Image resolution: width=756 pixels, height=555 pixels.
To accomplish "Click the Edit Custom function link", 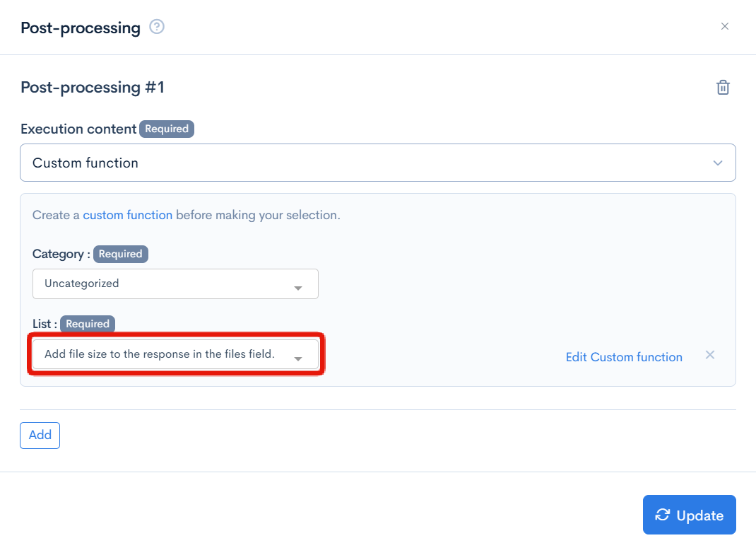I will 624,357.
